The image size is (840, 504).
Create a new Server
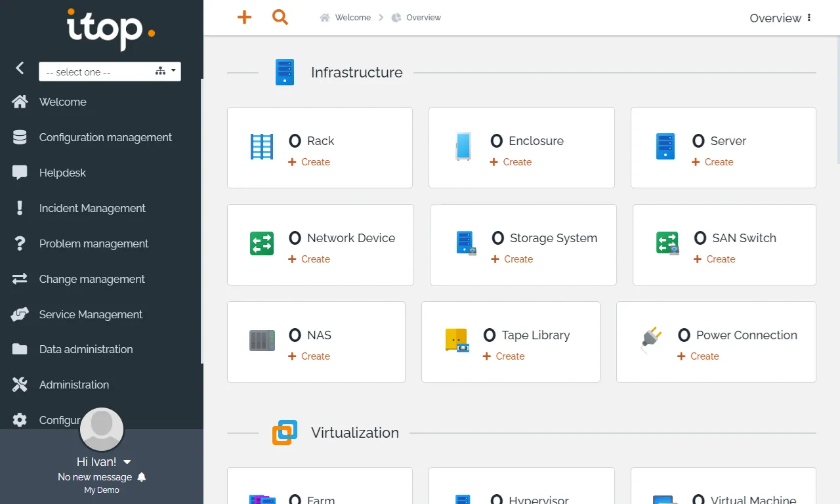pyautogui.click(x=712, y=162)
